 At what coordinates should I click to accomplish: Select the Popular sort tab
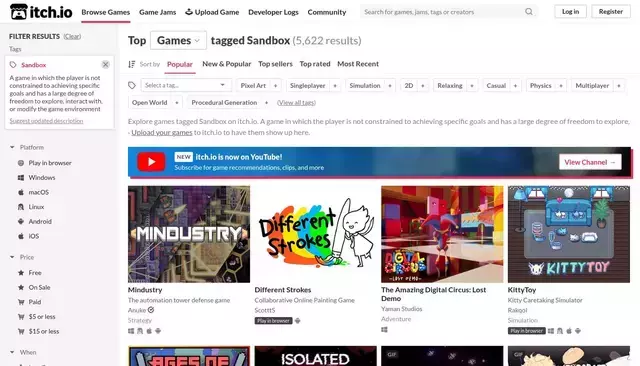coord(180,64)
